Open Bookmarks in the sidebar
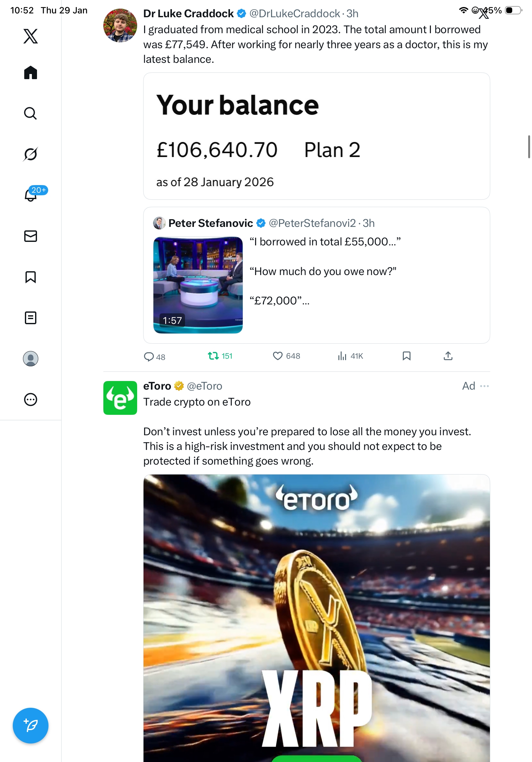532x762 pixels. tap(31, 277)
